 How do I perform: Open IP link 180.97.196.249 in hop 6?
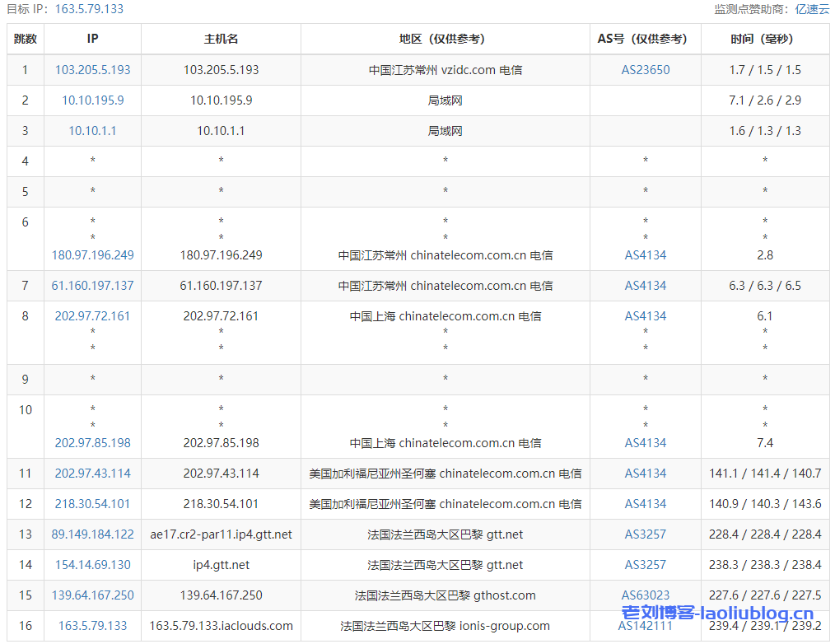pyautogui.click(x=92, y=255)
